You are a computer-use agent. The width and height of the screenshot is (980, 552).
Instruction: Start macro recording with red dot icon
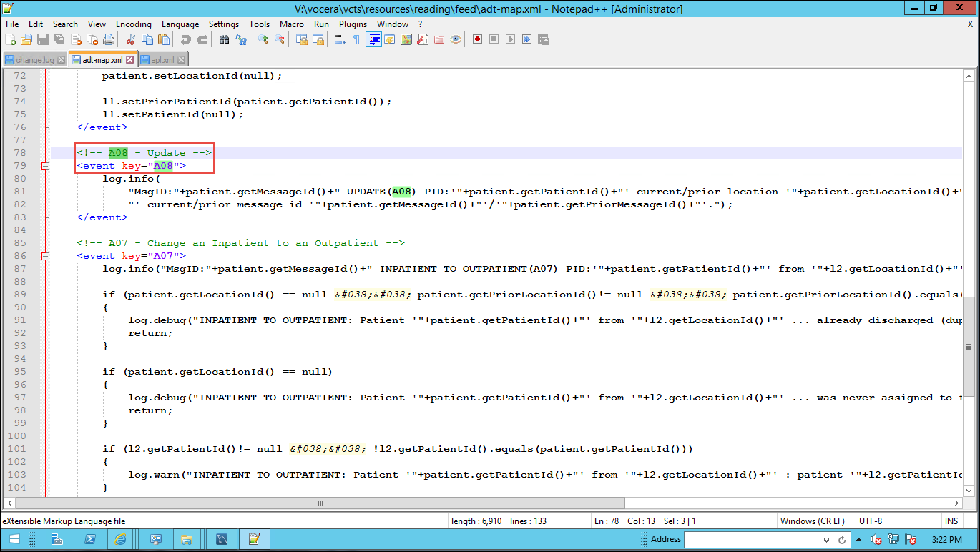click(x=477, y=39)
